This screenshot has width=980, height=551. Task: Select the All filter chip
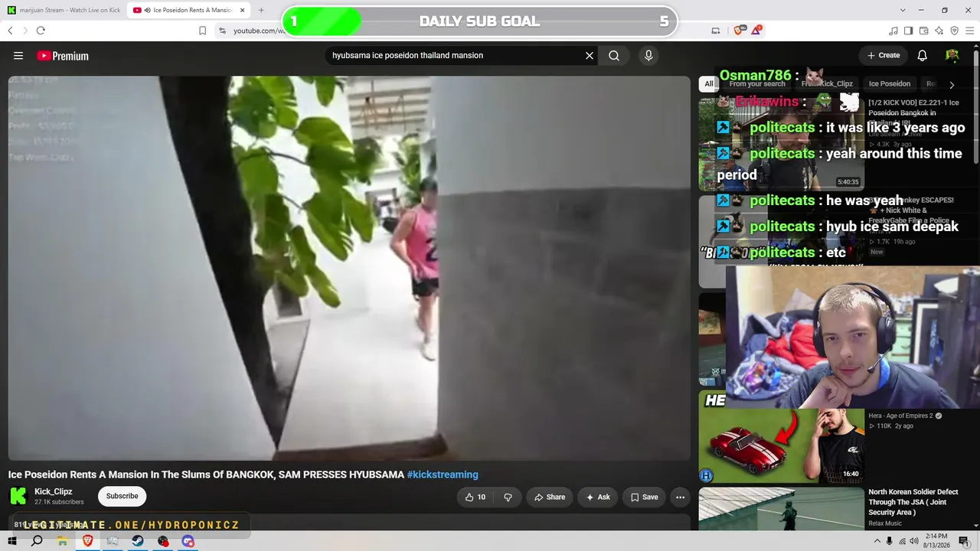tap(709, 84)
